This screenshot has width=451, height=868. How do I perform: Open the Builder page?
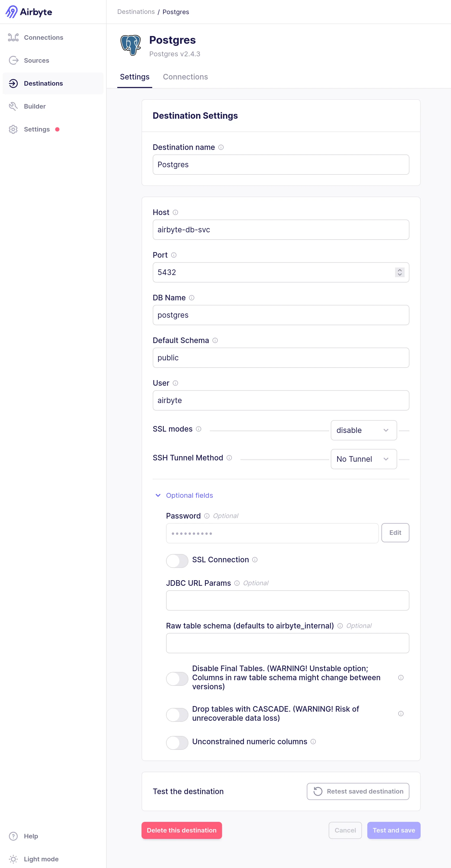click(x=53, y=106)
